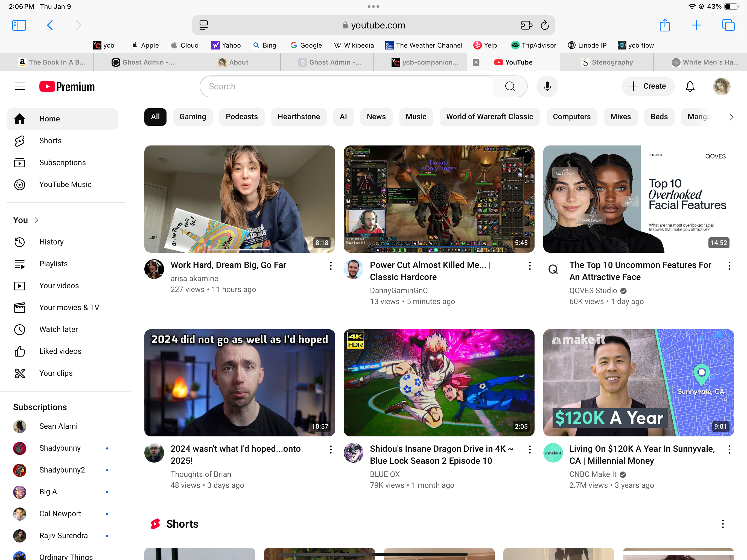Open the arisa akamine channel link

click(194, 279)
